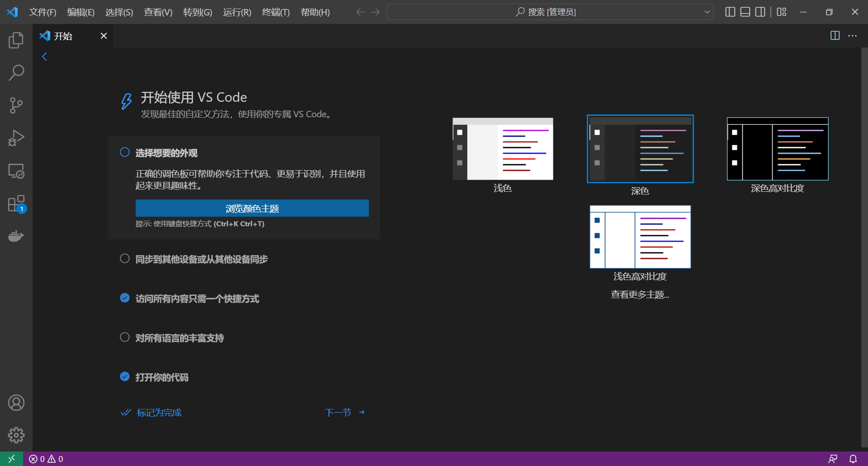Go forward with the title bar arrow
This screenshot has width=868, height=466.
pos(376,12)
